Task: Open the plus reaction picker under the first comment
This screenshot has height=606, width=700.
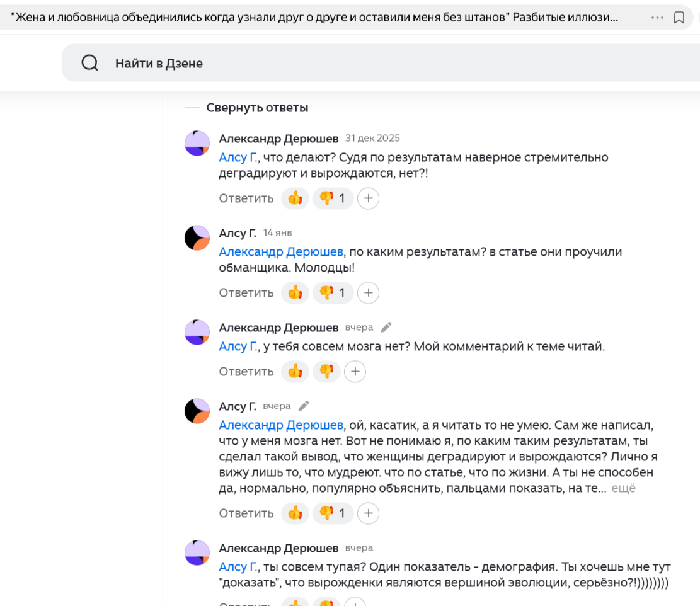Action: [x=368, y=198]
